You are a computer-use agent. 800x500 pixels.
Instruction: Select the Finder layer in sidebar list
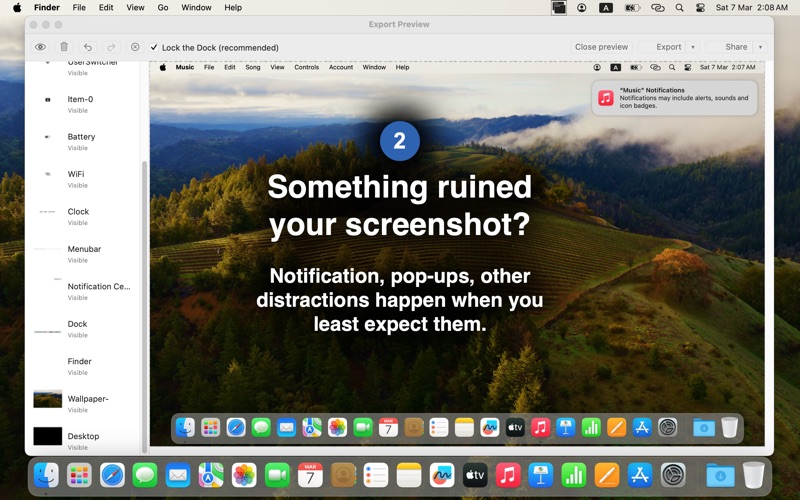point(82,366)
